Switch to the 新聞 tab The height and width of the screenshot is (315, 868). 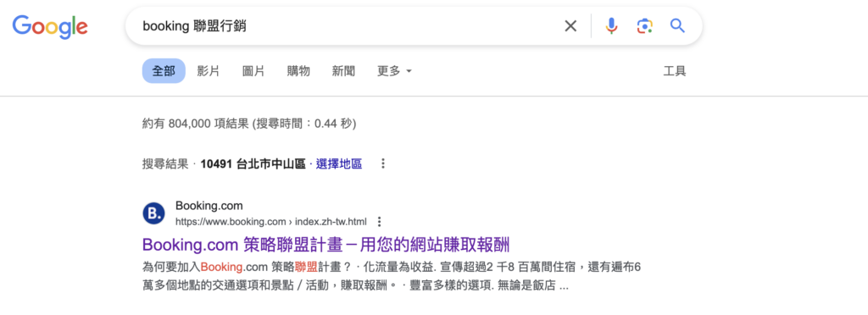[x=343, y=71]
